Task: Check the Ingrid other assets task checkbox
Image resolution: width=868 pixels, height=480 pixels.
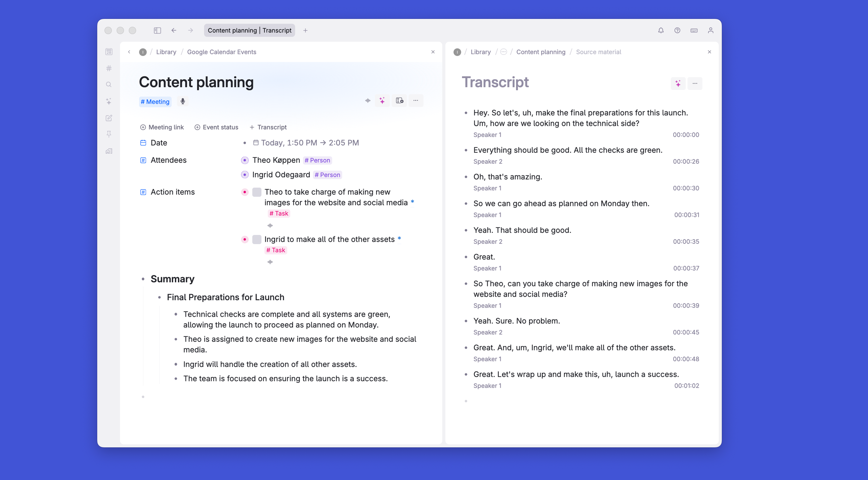Action: pyautogui.click(x=257, y=240)
